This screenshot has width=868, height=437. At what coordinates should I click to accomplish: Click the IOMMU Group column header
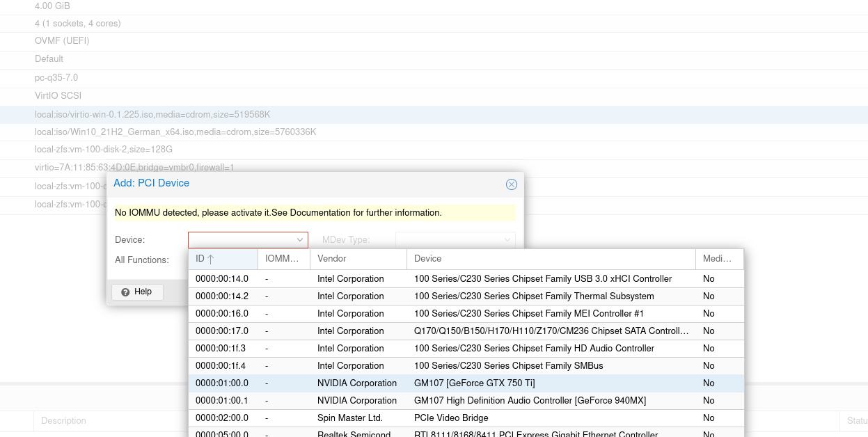click(283, 259)
